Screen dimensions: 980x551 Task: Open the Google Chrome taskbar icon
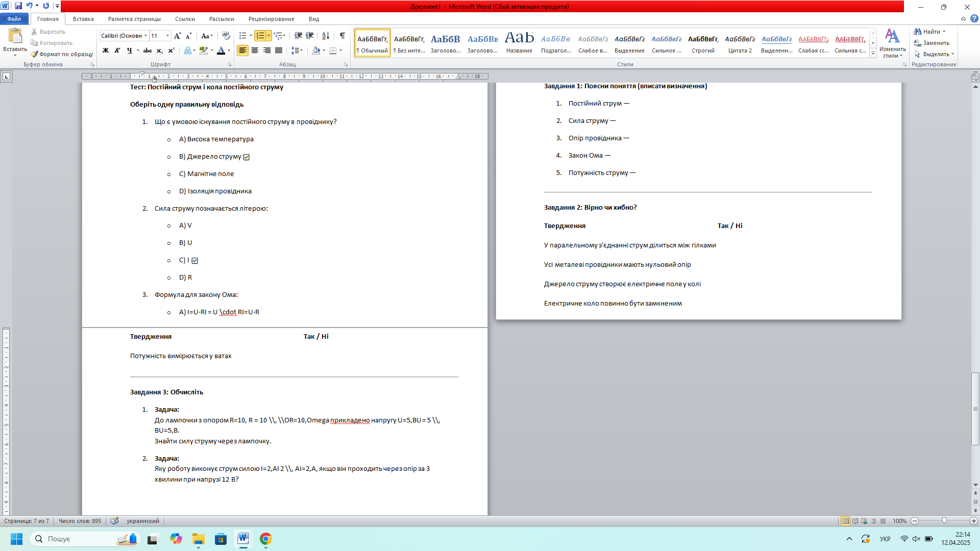click(x=265, y=539)
